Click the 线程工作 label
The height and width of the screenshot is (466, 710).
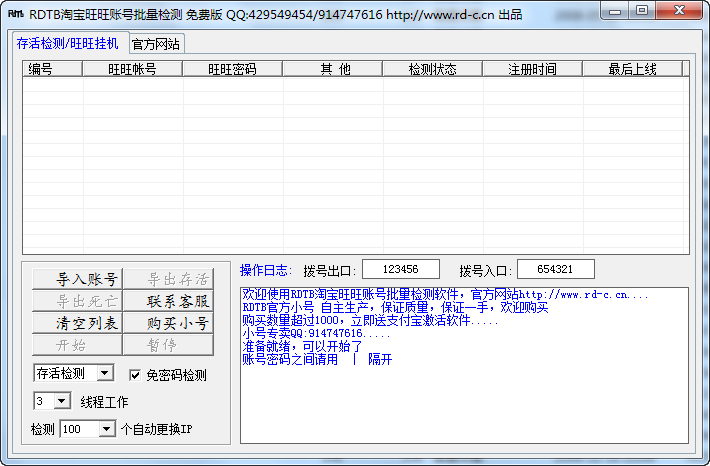pyautogui.click(x=104, y=402)
